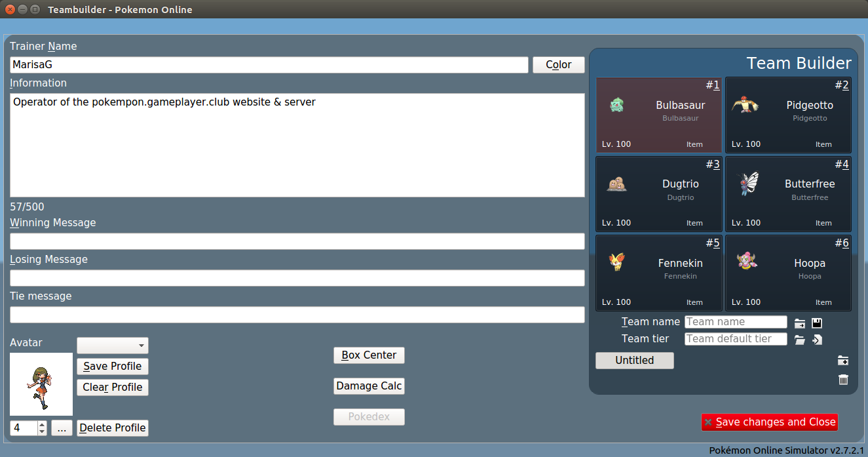
Task: Click the choose team folder icon
Action: (x=800, y=323)
